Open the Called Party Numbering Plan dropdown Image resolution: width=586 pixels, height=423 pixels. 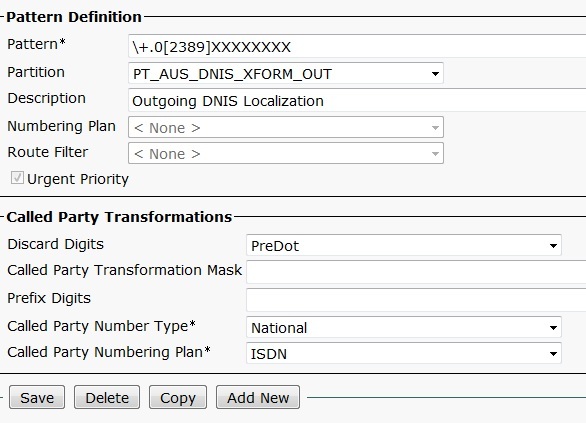click(404, 353)
